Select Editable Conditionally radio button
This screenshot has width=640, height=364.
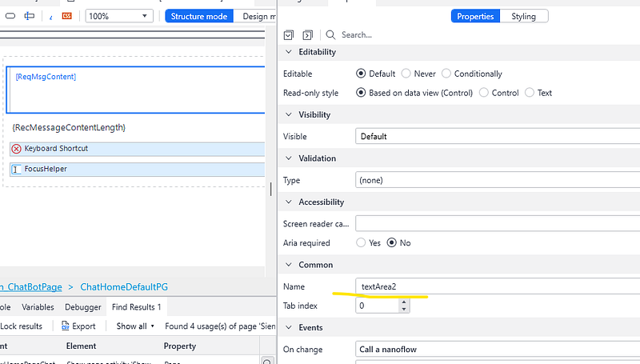[x=446, y=74]
